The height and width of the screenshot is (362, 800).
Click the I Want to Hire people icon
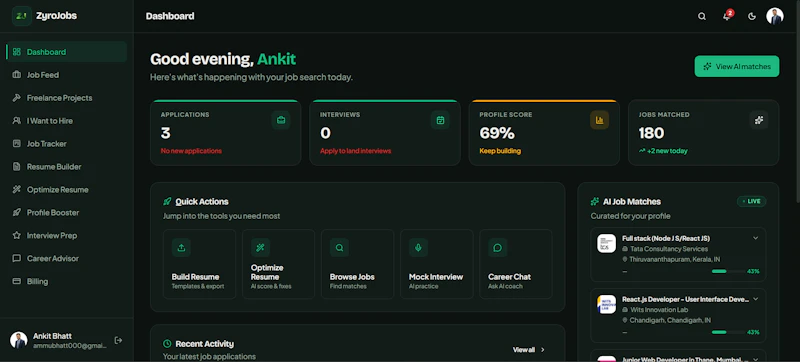pyautogui.click(x=17, y=121)
